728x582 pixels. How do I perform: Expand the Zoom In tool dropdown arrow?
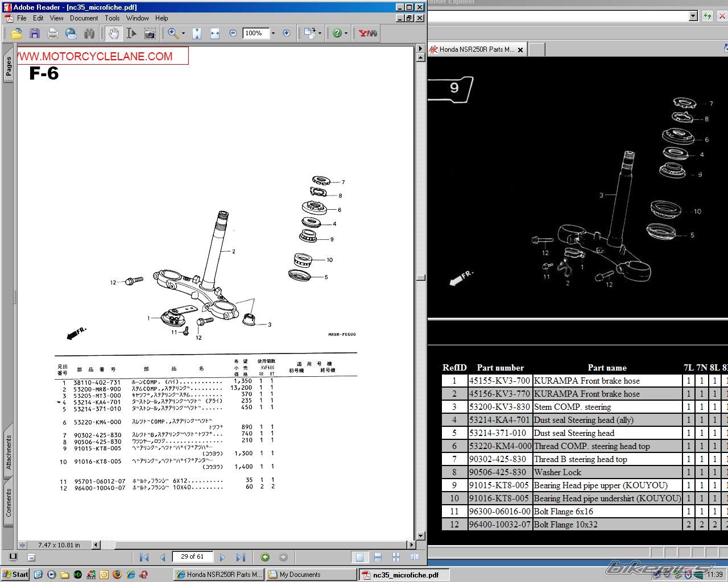pyautogui.click(x=183, y=34)
